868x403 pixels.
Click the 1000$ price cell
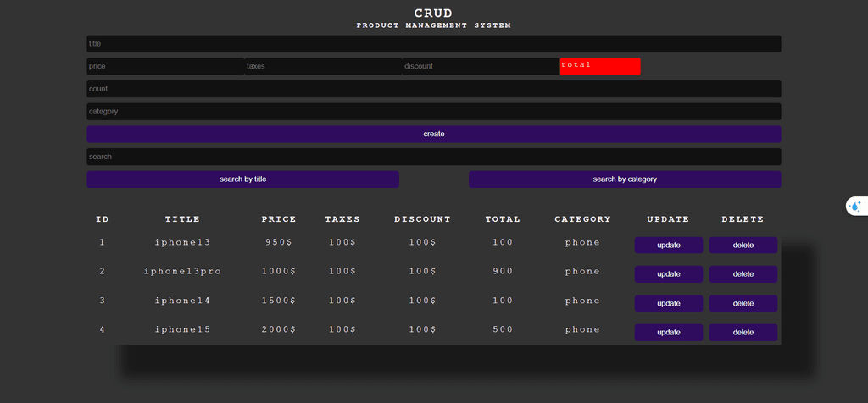pos(279,272)
